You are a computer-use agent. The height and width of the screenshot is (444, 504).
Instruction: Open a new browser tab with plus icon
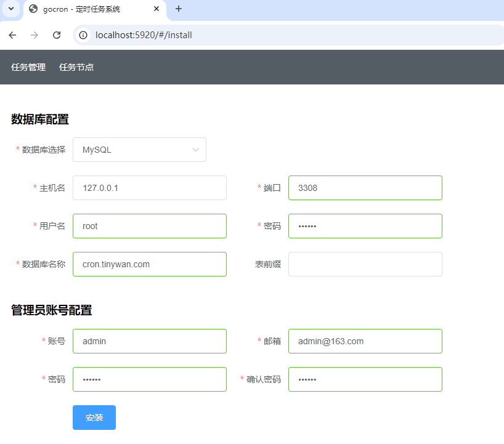tap(179, 9)
